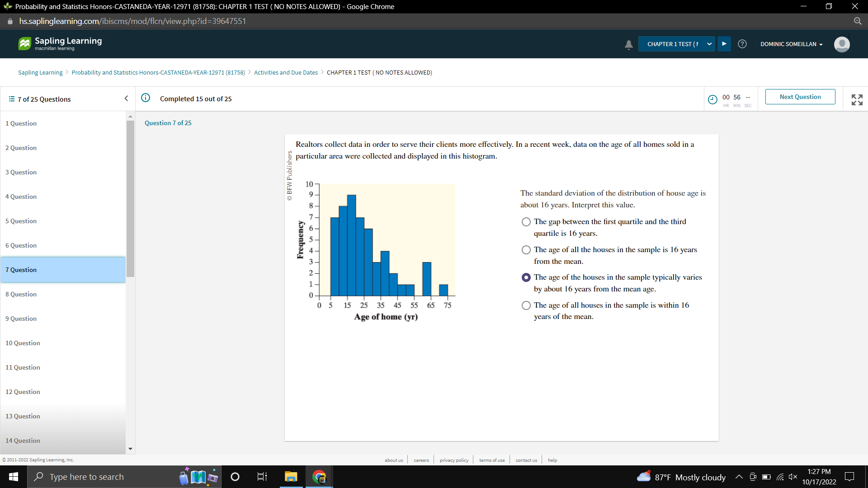Click the fullscreen expand icon
Image resolution: width=868 pixels, height=488 pixels.
pos(857,100)
